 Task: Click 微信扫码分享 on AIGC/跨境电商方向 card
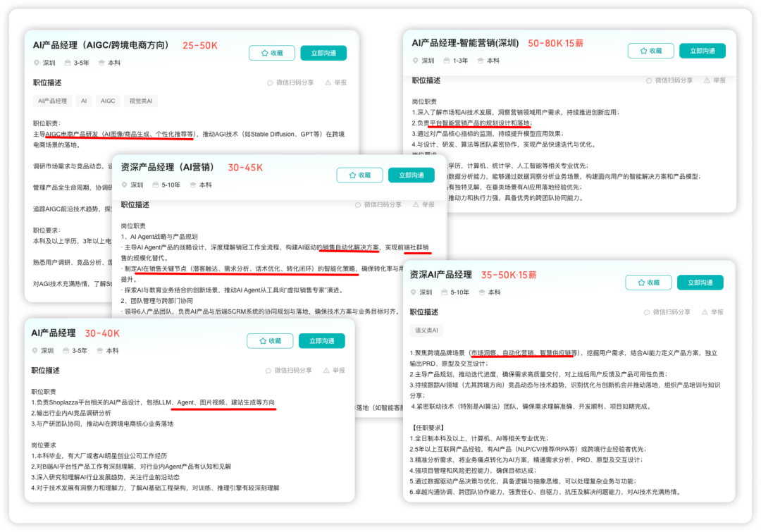290,82
